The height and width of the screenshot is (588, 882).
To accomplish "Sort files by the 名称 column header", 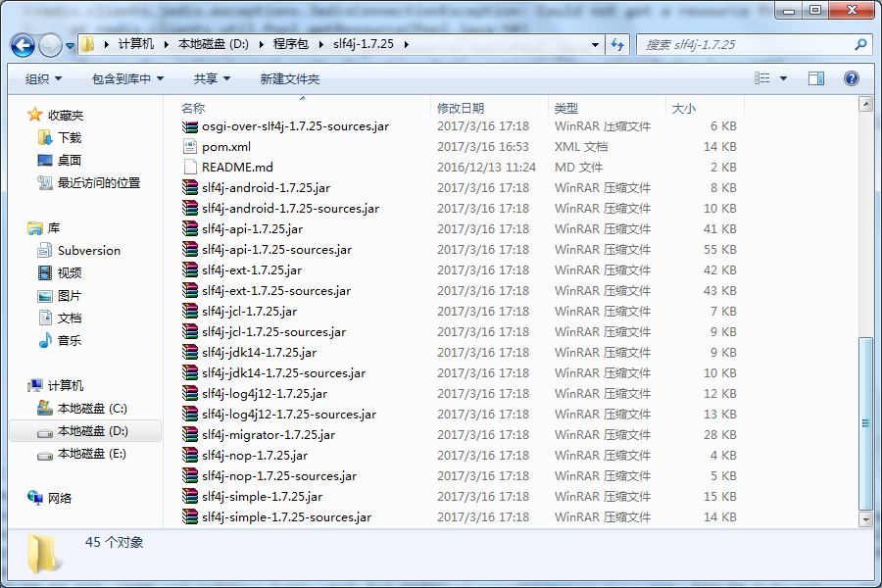I will point(302,108).
